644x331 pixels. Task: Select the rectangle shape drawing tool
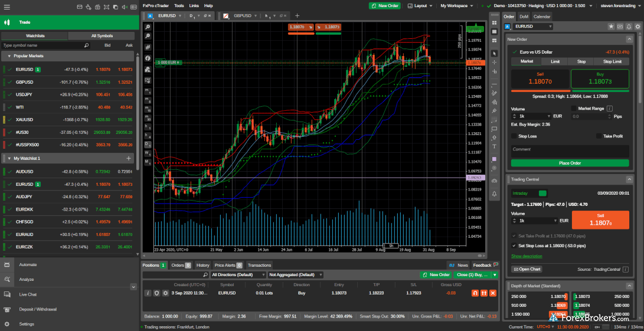[x=494, y=129]
